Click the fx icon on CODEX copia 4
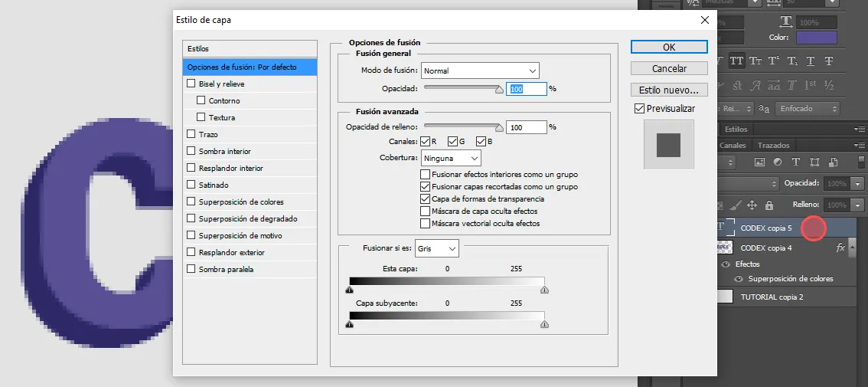 (x=840, y=248)
